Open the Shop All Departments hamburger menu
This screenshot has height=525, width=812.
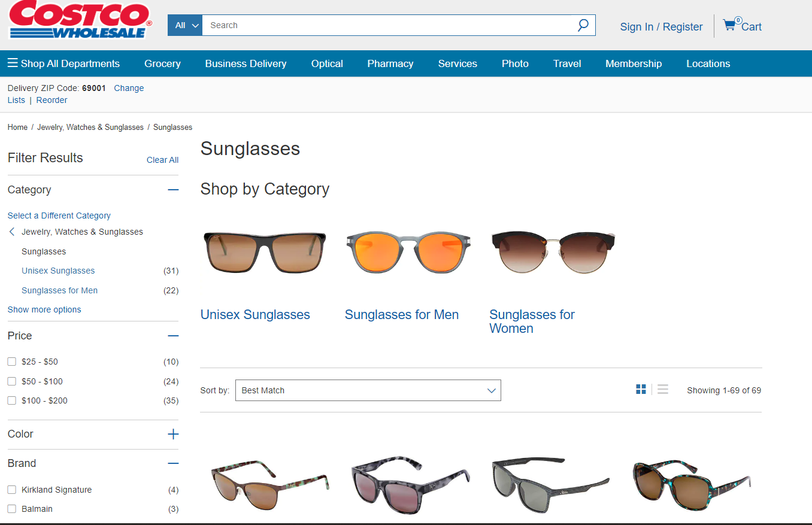coord(13,63)
